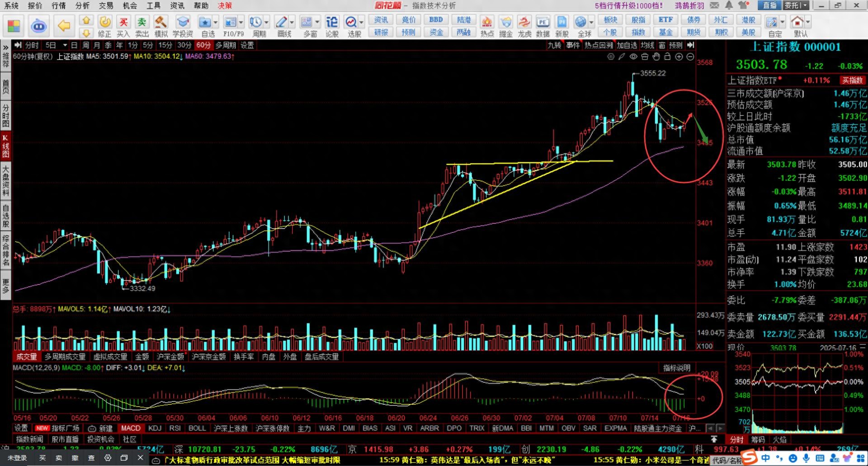Click the zoom-out minus circle icon
The width and height of the screenshot is (868, 466).
[690, 56]
